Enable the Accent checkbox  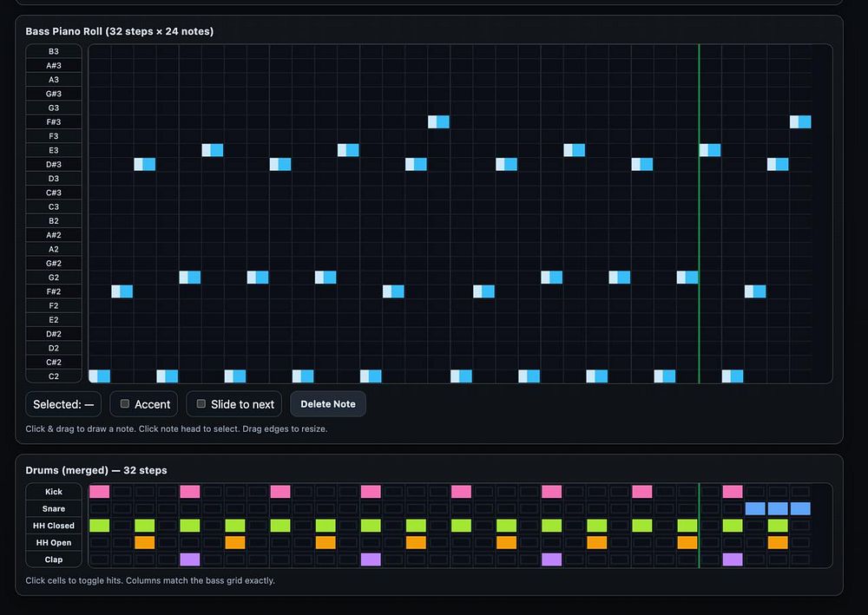coord(125,404)
